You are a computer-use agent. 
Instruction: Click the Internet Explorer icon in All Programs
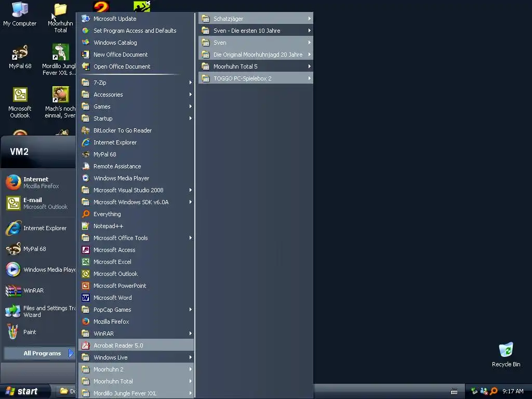pyautogui.click(x=86, y=142)
